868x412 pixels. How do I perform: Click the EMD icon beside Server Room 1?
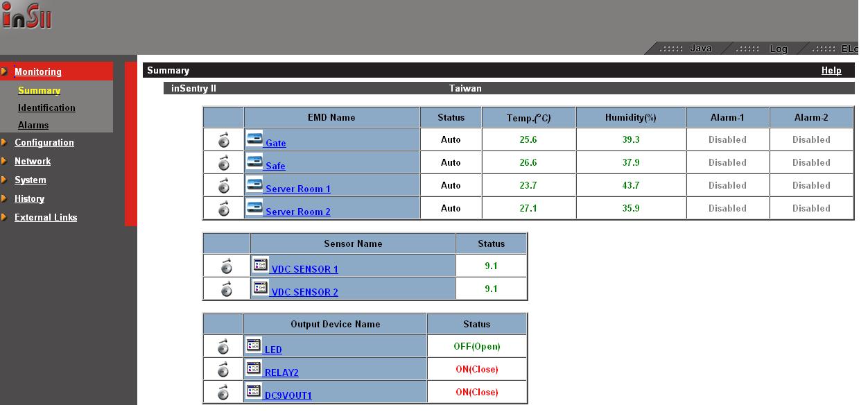coord(254,184)
